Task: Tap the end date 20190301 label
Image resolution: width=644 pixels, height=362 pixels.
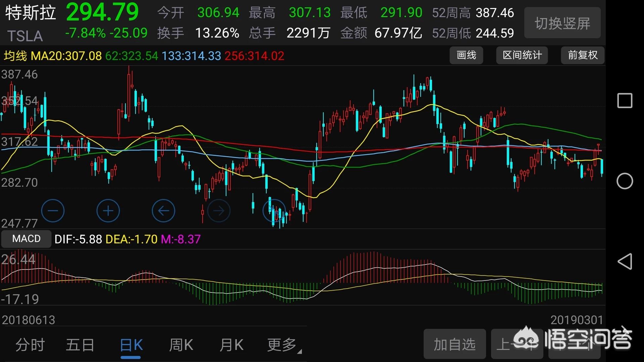Action: click(577, 320)
